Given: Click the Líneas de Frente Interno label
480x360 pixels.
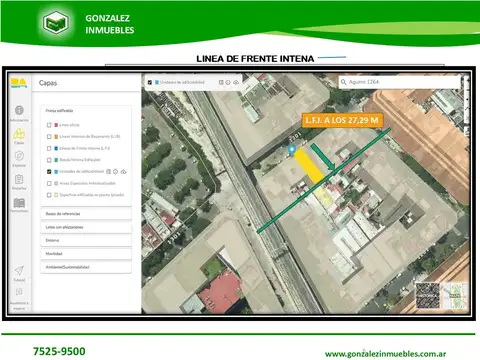Looking at the screenshot, I should coord(85,148).
